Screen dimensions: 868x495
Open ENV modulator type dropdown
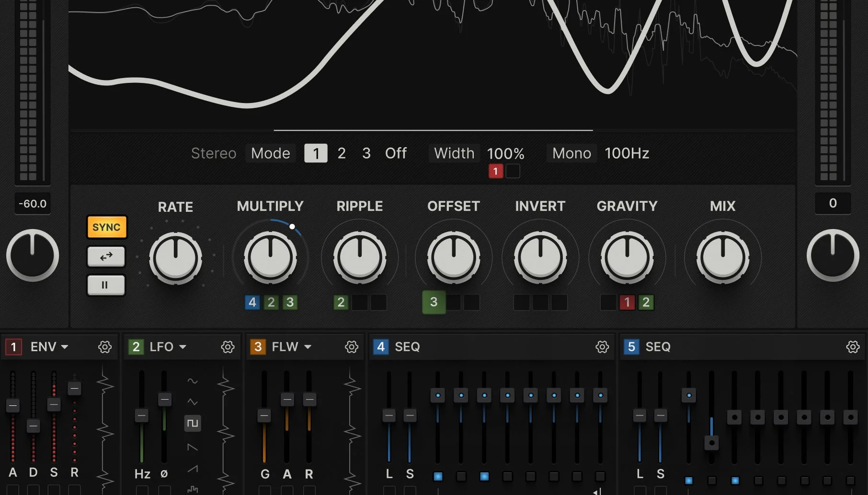49,347
